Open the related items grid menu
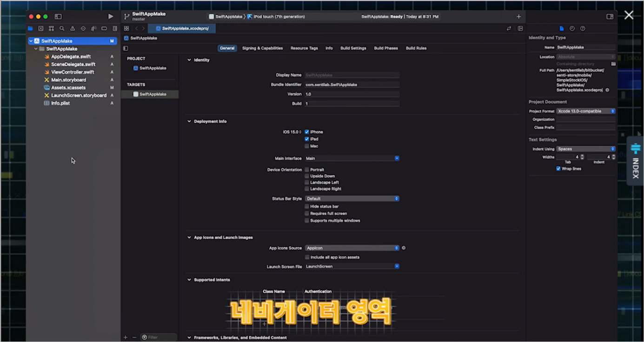Image resolution: width=644 pixels, height=342 pixels. click(126, 28)
